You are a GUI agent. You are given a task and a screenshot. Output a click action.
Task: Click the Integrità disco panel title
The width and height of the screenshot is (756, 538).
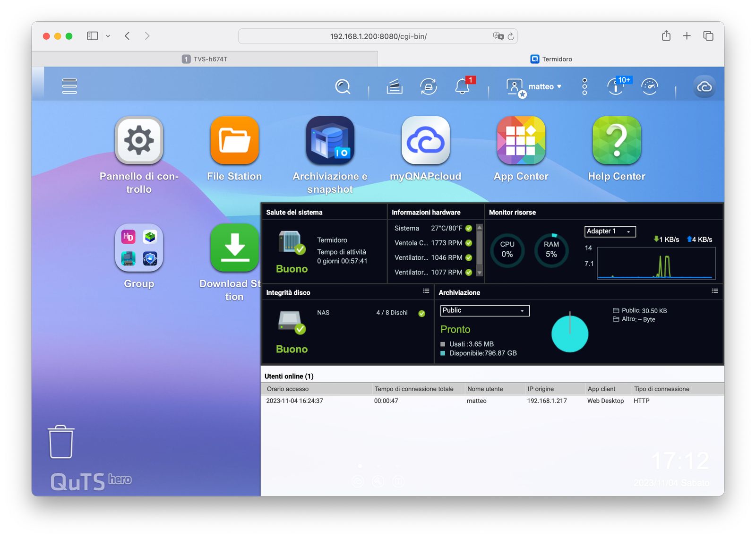288,293
